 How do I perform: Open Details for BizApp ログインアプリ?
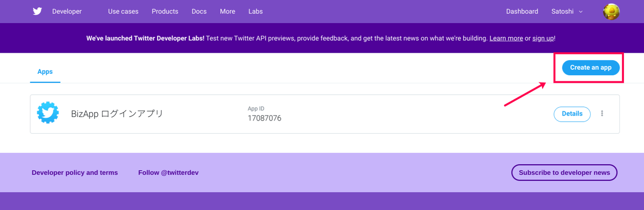click(x=572, y=114)
